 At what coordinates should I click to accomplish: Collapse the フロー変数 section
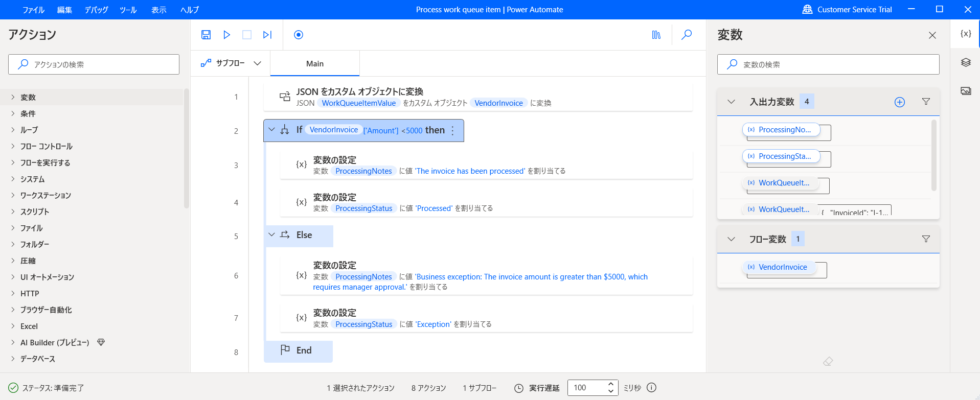tap(732, 239)
